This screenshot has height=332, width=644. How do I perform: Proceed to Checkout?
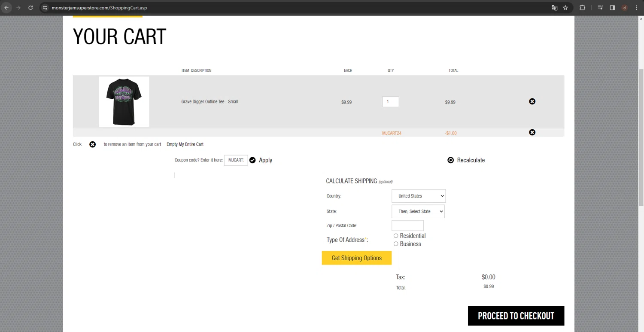click(x=516, y=316)
